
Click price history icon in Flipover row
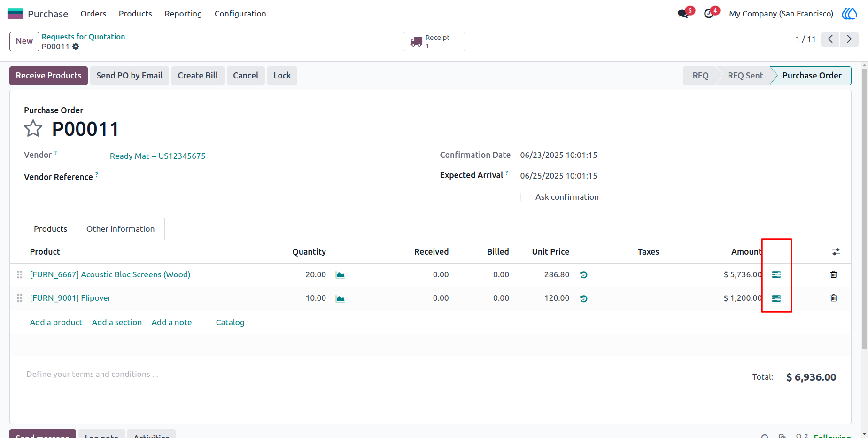(x=584, y=298)
